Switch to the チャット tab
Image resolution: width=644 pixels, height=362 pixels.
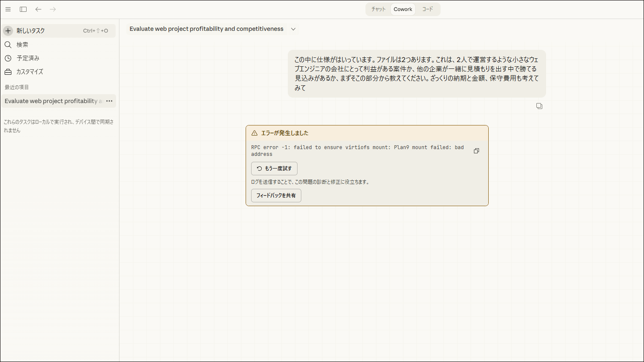(x=378, y=9)
